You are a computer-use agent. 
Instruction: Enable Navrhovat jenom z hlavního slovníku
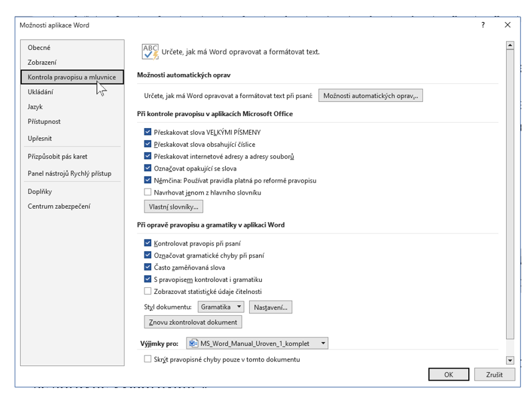(148, 193)
